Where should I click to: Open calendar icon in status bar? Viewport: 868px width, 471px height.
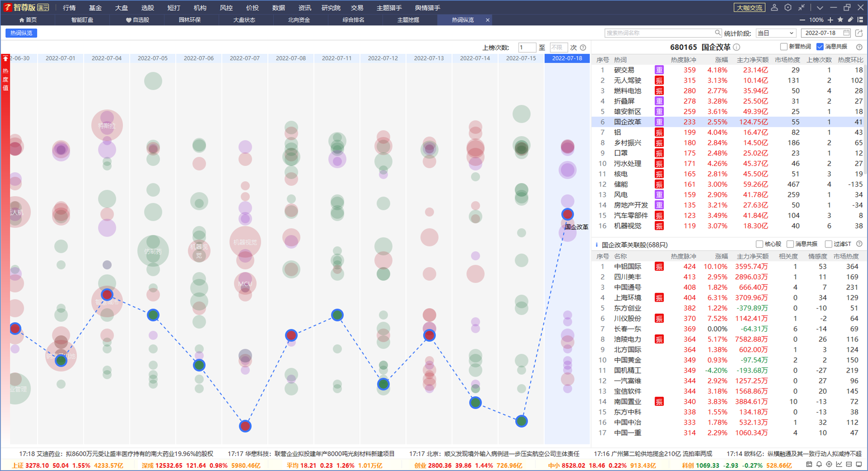(x=809, y=464)
